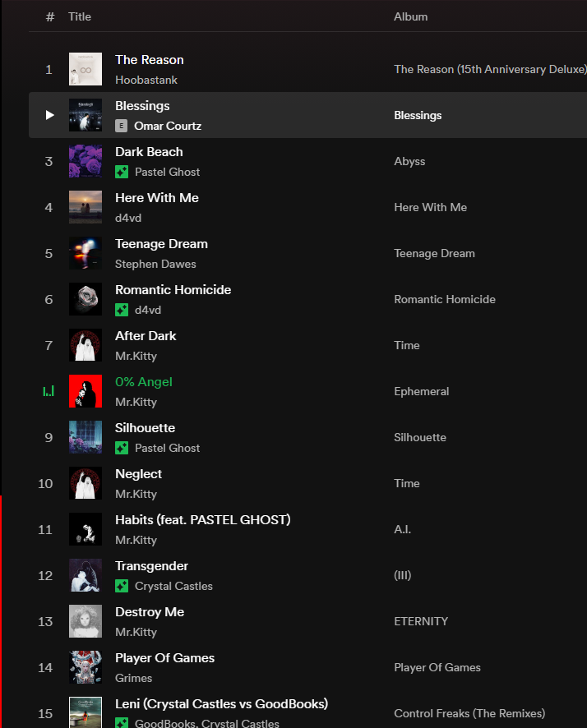Click the sparkle badge next to Pastel Ghost on Silhouette
This screenshot has height=728, width=587.
[x=120, y=449]
